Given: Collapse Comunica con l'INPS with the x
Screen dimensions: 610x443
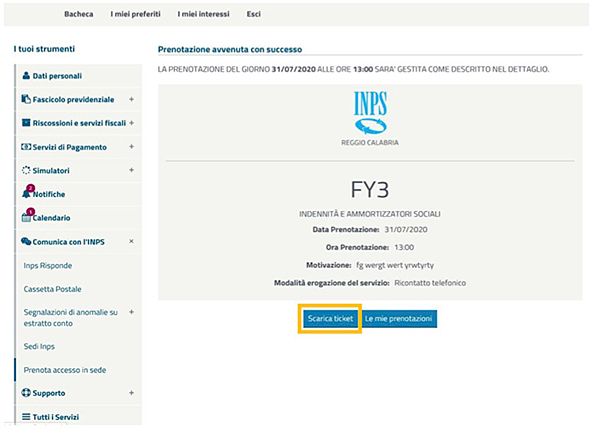Looking at the screenshot, I should click(x=131, y=241).
